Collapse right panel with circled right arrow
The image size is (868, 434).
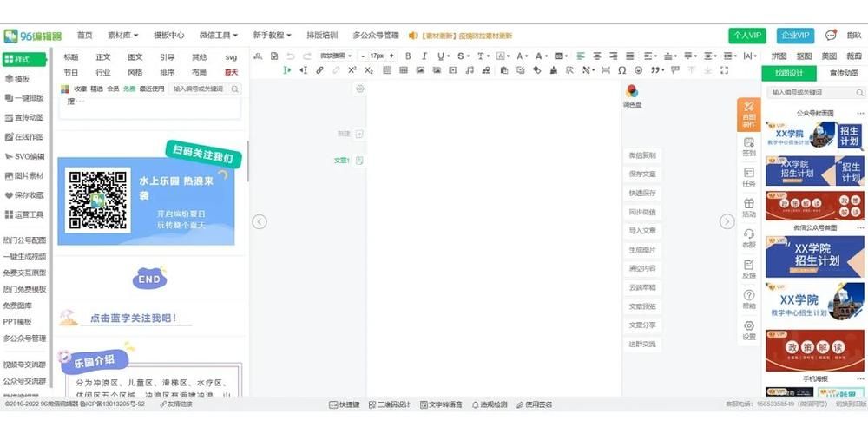click(x=727, y=221)
